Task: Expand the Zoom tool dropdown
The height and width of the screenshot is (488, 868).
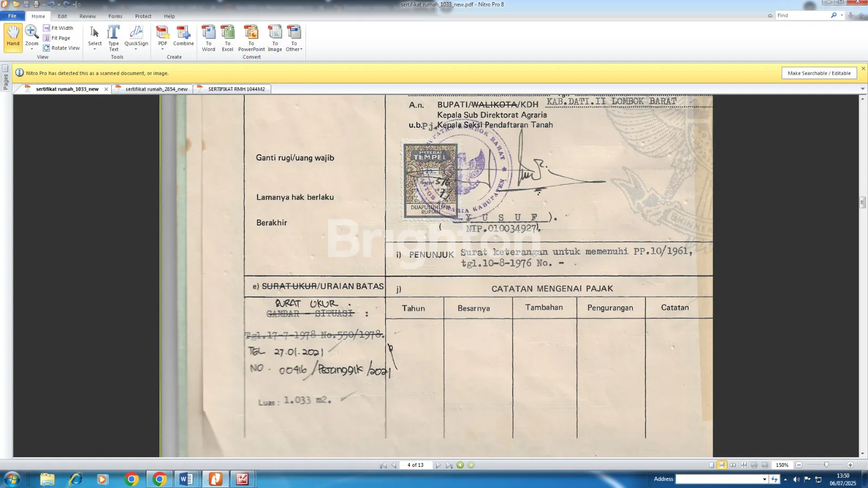Action: pyautogui.click(x=32, y=49)
